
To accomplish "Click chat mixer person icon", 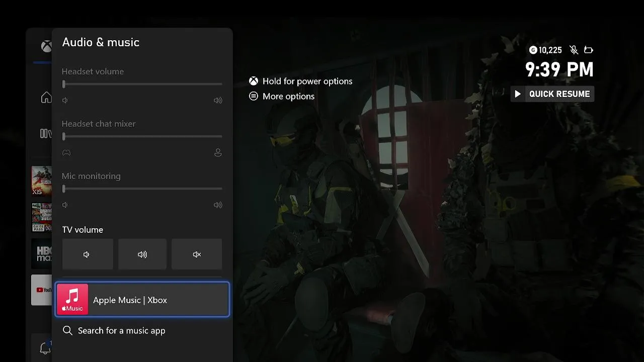I will click(218, 153).
